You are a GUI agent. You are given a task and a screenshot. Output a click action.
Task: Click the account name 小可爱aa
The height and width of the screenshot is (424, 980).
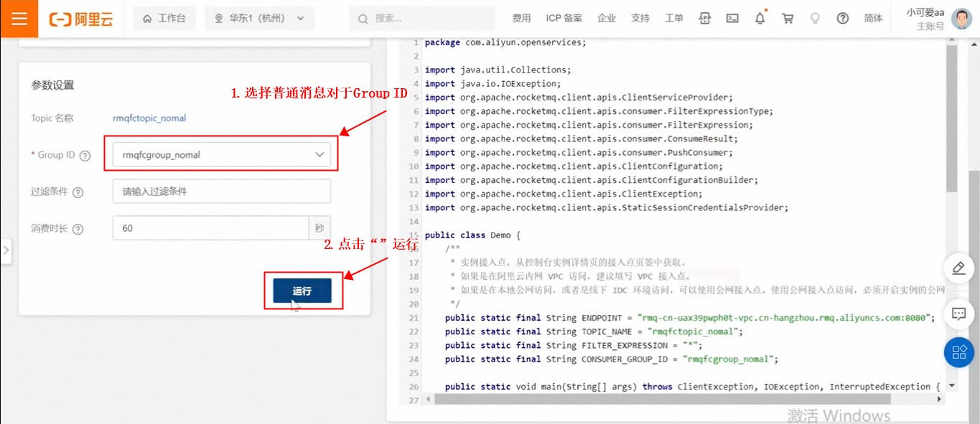pyautogui.click(x=925, y=12)
